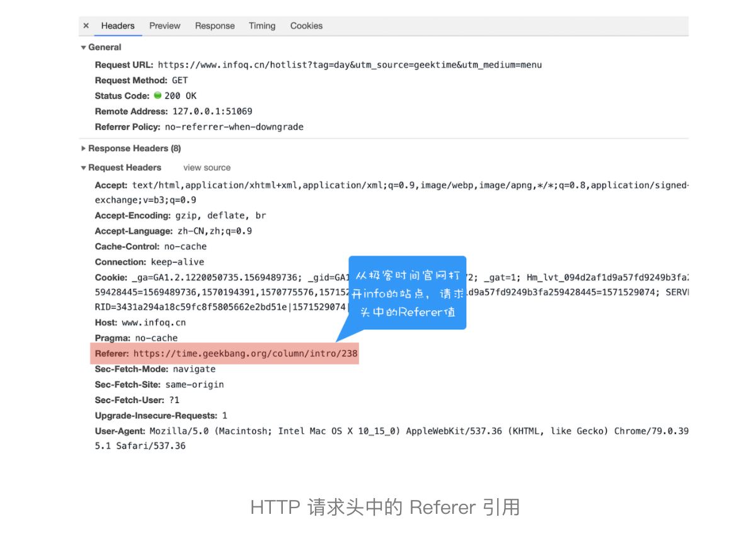Select the Request URL value
Viewport: 756px width, 534px height.
(350, 65)
